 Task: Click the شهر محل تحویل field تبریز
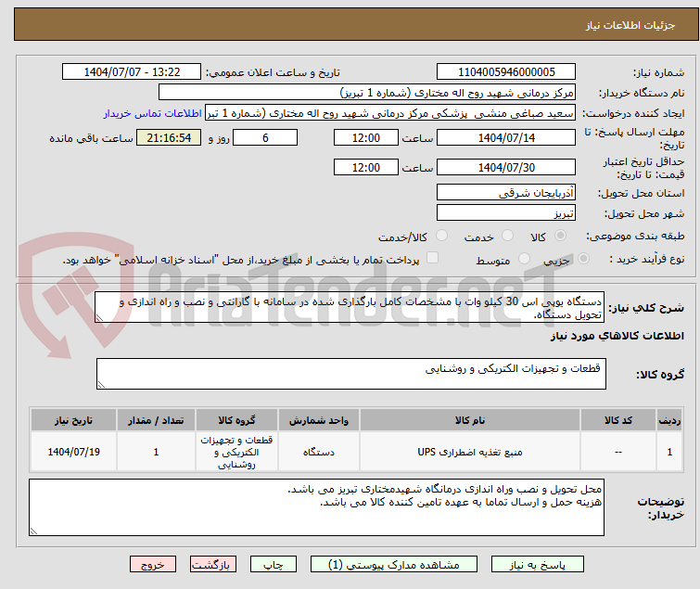click(506, 212)
